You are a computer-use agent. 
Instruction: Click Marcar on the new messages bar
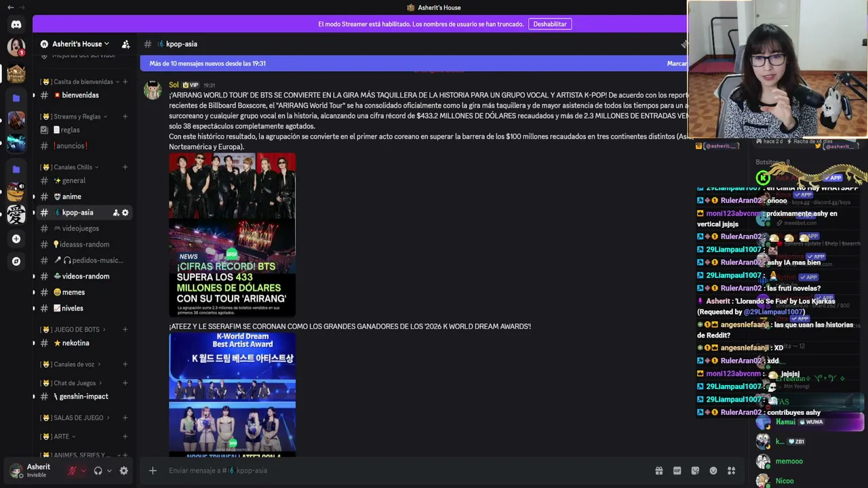coord(676,64)
